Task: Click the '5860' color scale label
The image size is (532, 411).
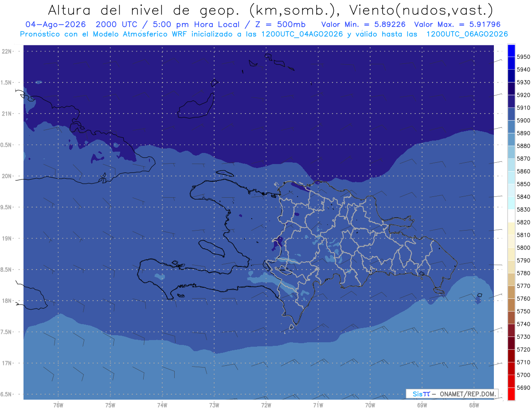Action: pyautogui.click(x=523, y=171)
